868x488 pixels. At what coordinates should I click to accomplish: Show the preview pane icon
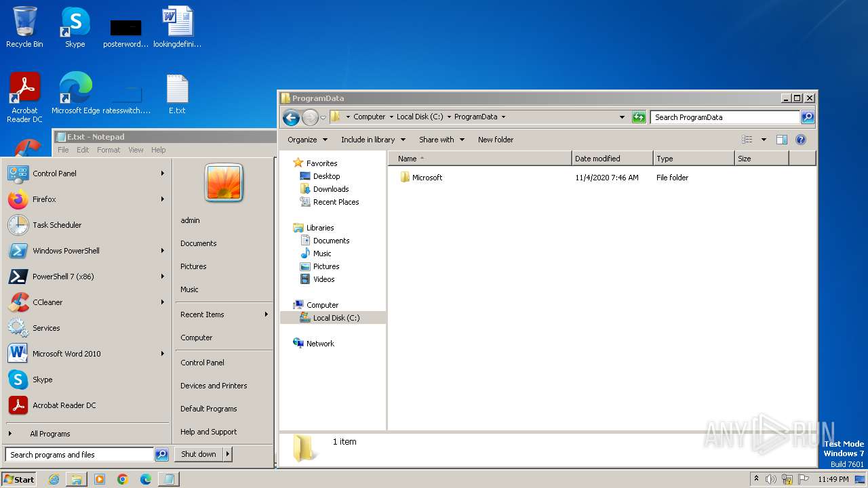(x=781, y=140)
